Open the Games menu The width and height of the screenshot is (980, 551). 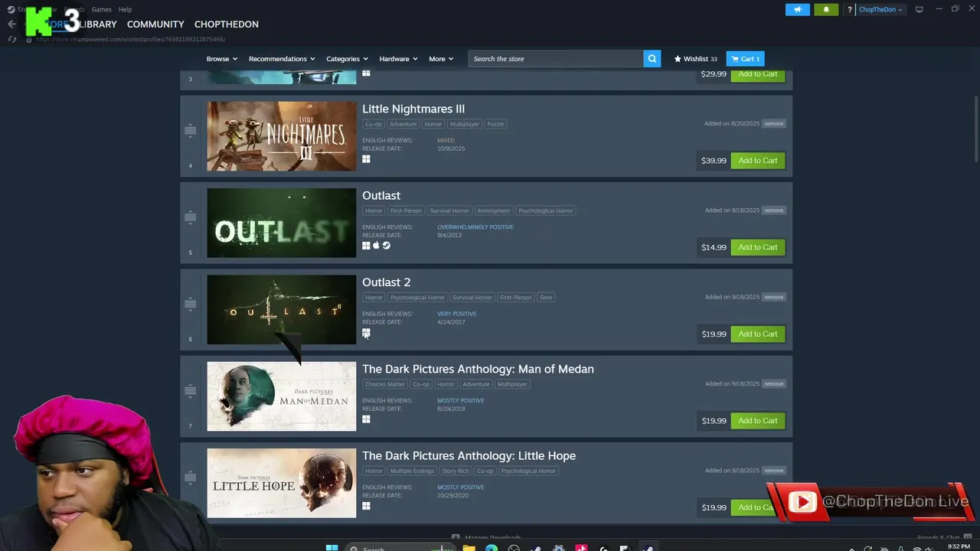pyautogui.click(x=101, y=9)
